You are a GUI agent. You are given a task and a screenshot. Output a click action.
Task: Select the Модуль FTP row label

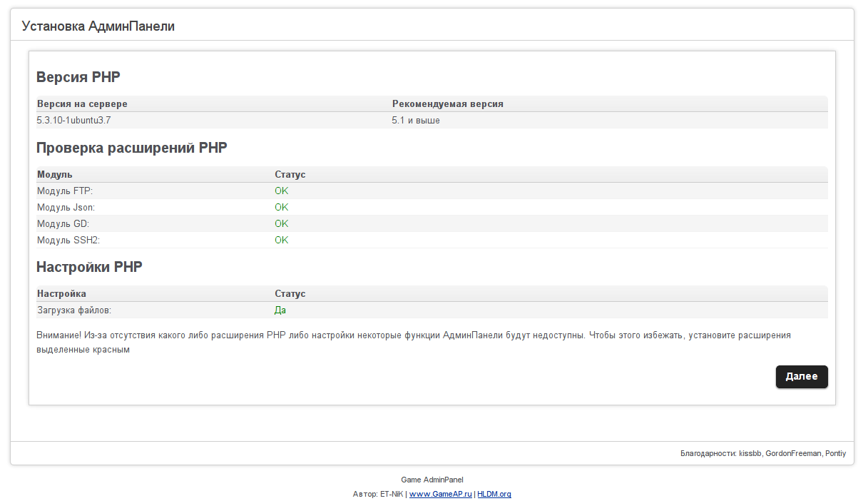(x=65, y=191)
